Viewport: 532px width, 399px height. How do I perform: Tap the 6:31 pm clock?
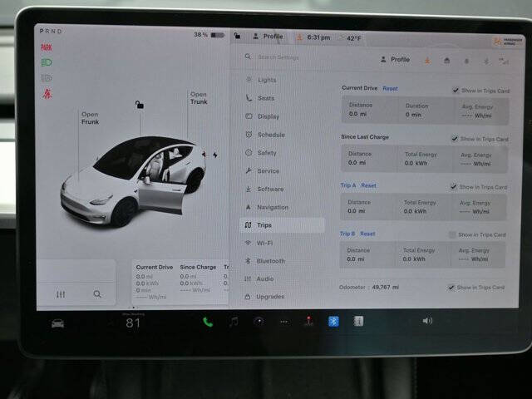coord(318,37)
